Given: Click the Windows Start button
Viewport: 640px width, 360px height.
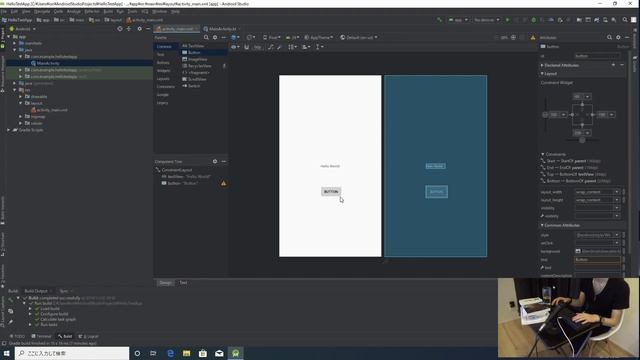Looking at the screenshot, I should [7, 353].
